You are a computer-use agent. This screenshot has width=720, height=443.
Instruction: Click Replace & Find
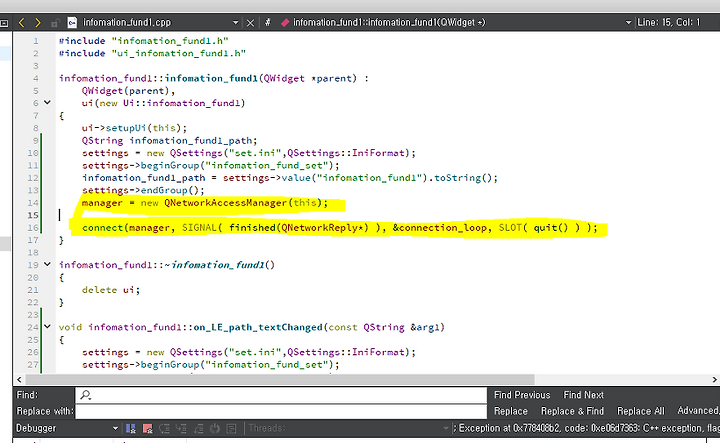(572, 411)
